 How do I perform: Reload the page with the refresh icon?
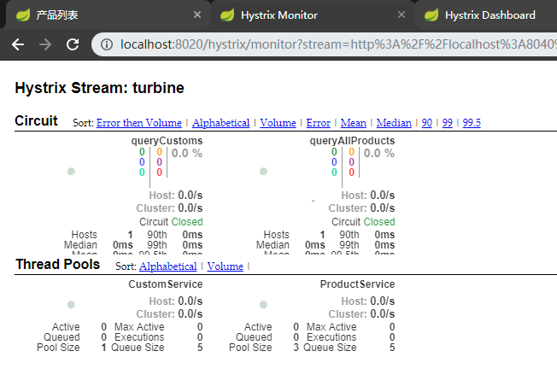(73, 44)
